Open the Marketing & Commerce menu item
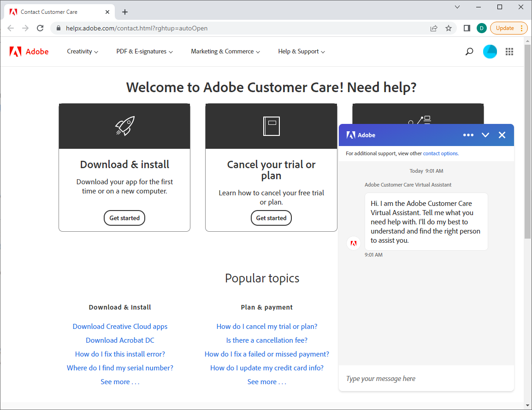This screenshot has width=532, height=410. (x=225, y=51)
